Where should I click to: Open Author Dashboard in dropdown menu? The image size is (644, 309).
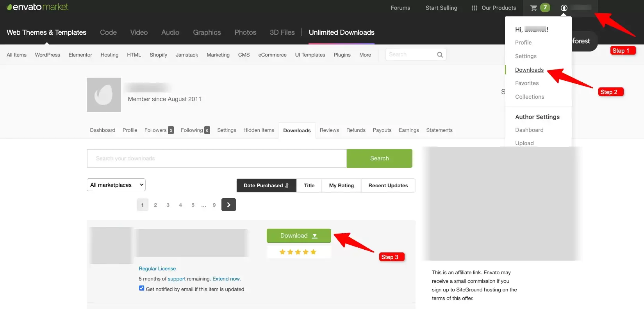click(529, 130)
